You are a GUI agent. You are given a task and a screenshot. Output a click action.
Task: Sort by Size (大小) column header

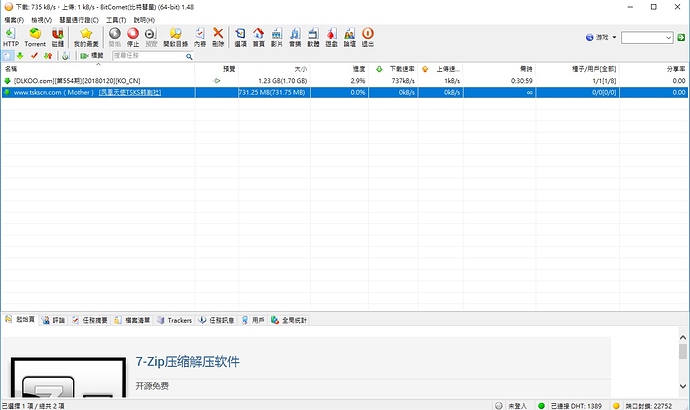(274, 69)
